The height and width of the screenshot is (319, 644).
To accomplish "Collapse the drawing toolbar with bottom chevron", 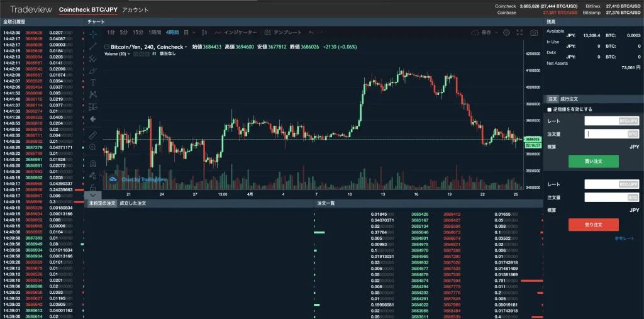I will coord(93,195).
